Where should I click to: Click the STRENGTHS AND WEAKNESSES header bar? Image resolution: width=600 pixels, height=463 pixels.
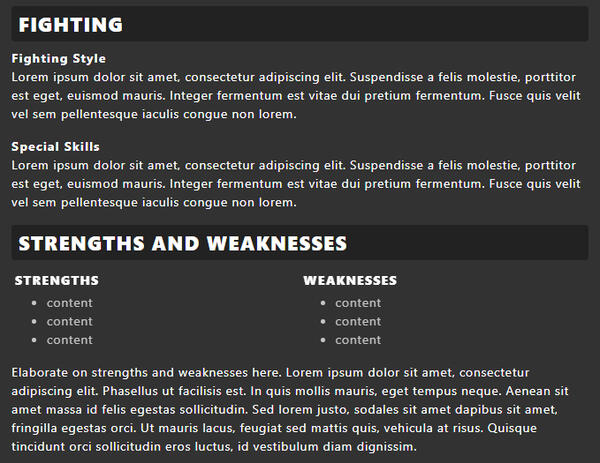click(x=300, y=243)
